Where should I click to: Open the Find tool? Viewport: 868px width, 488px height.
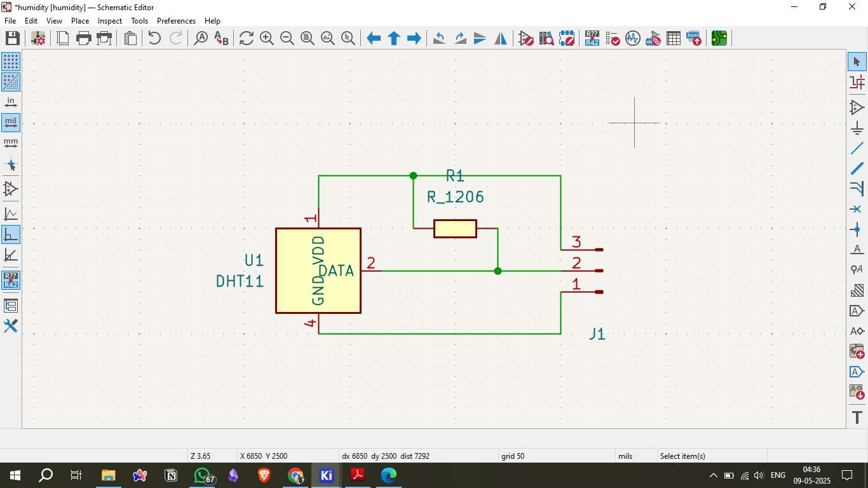[200, 38]
